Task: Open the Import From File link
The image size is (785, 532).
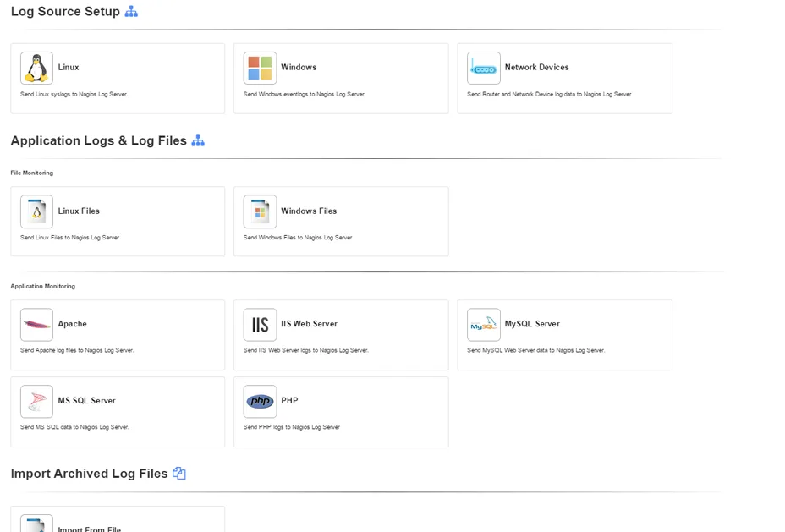Action: point(90,529)
